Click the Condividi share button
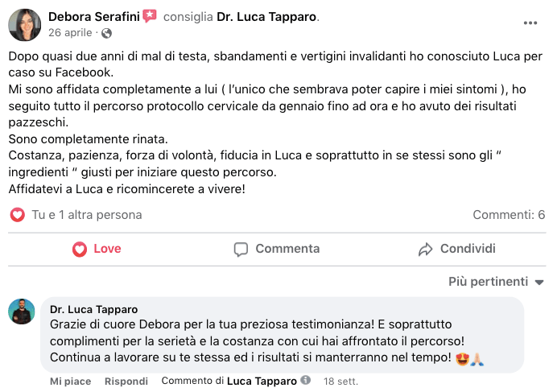The width and height of the screenshot is (553, 392). (x=456, y=249)
